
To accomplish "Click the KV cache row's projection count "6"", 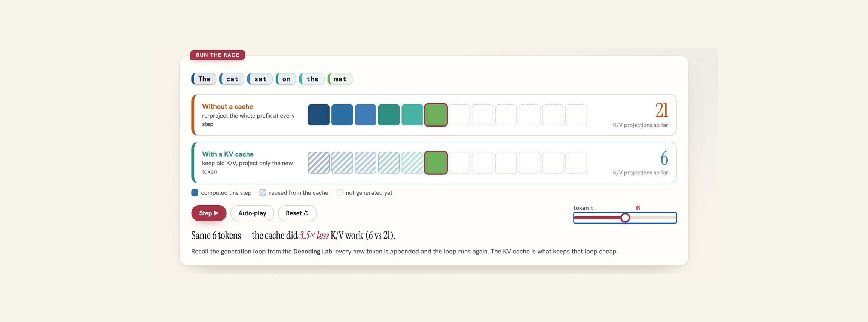I will click(x=664, y=158).
